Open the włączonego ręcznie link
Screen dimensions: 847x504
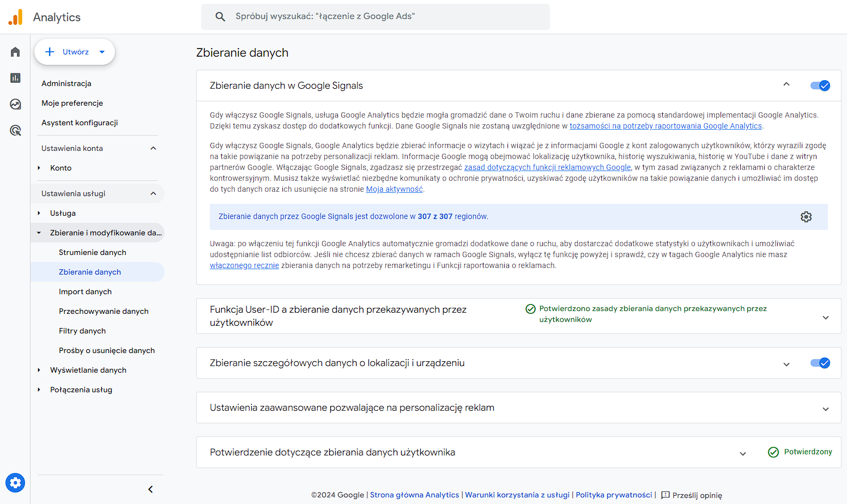(x=244, y=265)
